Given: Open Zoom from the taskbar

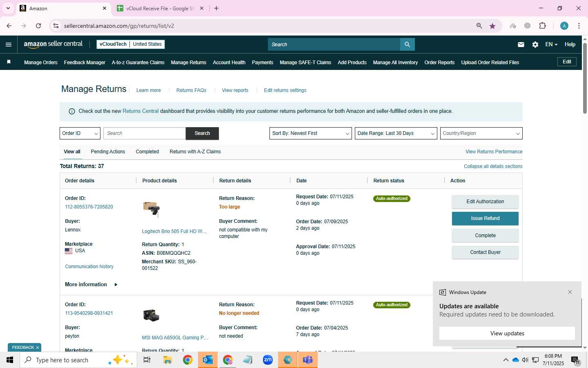Looking at the screenshot, I should click(x=268, y=360).
